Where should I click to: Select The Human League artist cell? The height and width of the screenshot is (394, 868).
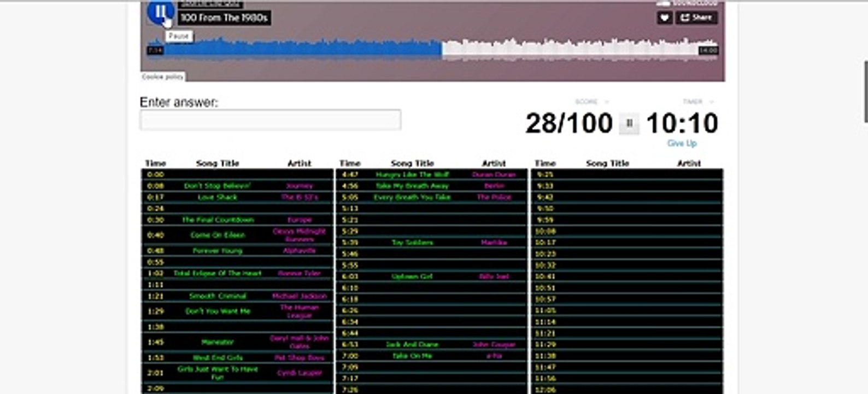click(299, 311)
